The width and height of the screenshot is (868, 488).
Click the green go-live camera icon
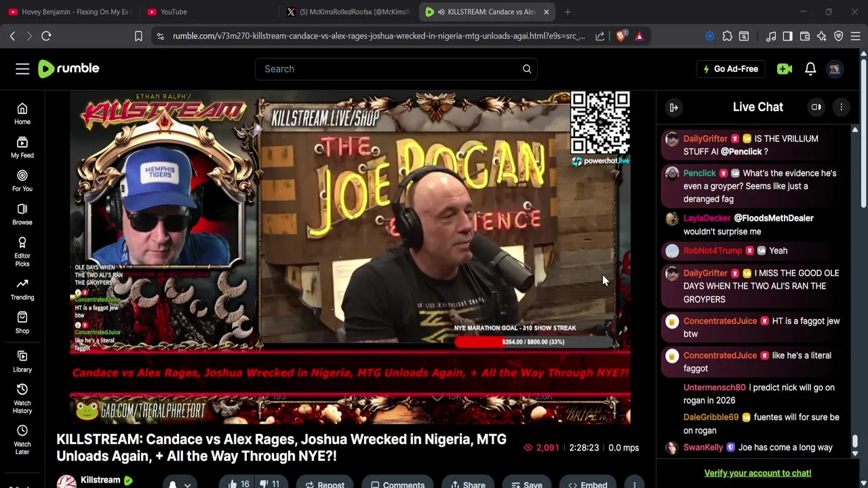785,68
